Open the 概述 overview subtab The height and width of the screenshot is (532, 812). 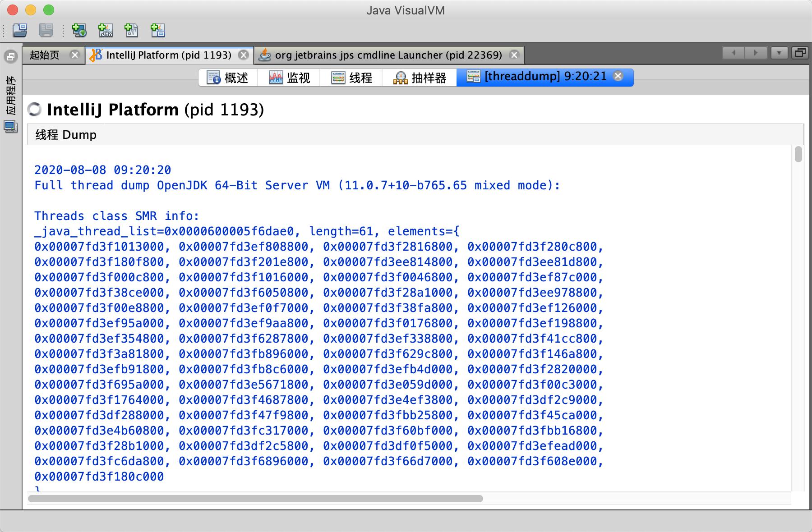click(x=228, y=78)
